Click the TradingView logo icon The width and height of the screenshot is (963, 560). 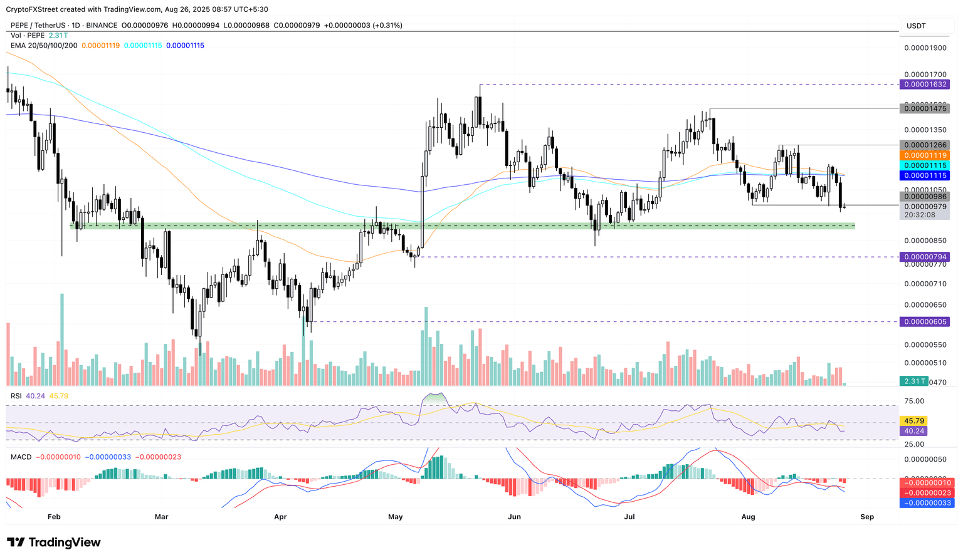16,542
